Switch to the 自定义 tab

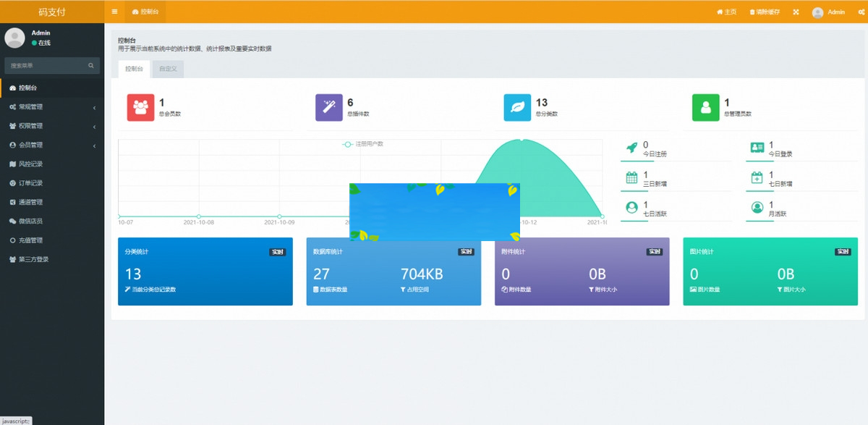(168, 69)
